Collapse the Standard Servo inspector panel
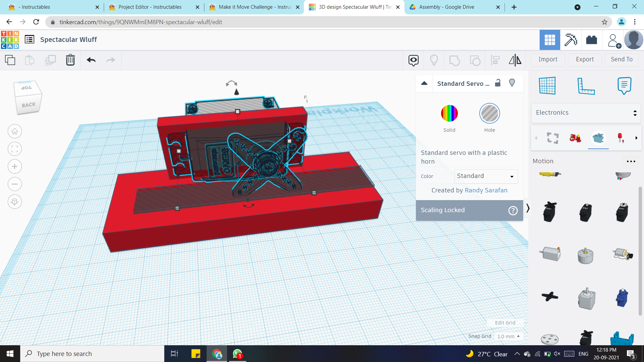Screen dimensions: 644x362 [424, 83]
